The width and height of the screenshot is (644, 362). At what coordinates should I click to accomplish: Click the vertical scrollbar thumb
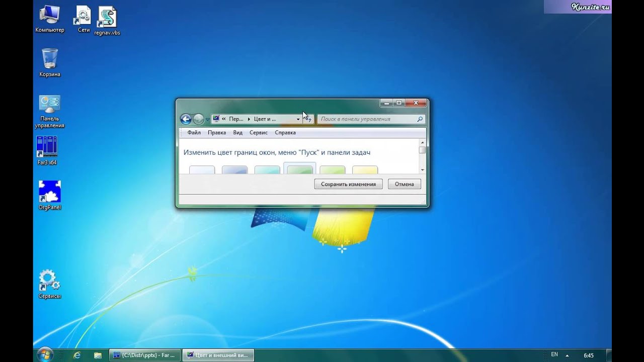tap(422, 150)
